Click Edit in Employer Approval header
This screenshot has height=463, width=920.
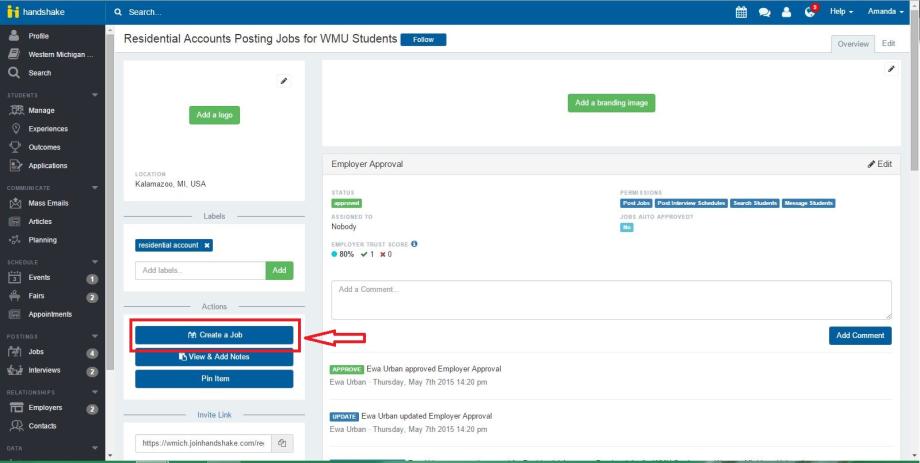point(880,164)
